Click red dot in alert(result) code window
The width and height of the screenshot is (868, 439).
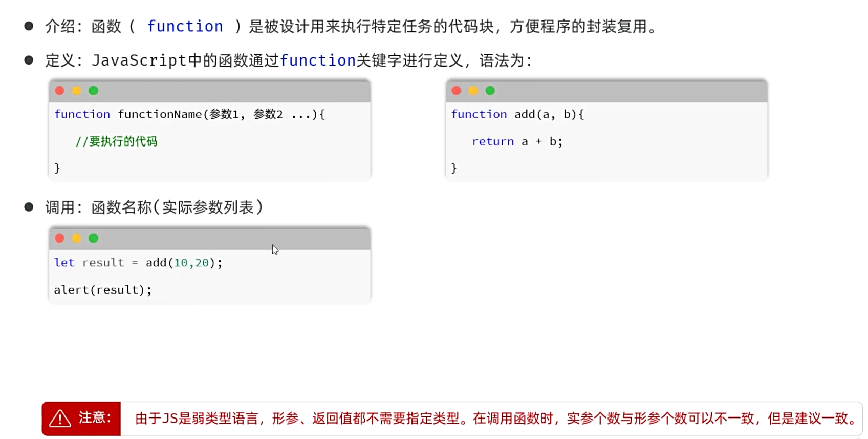[x=59, y=238]
